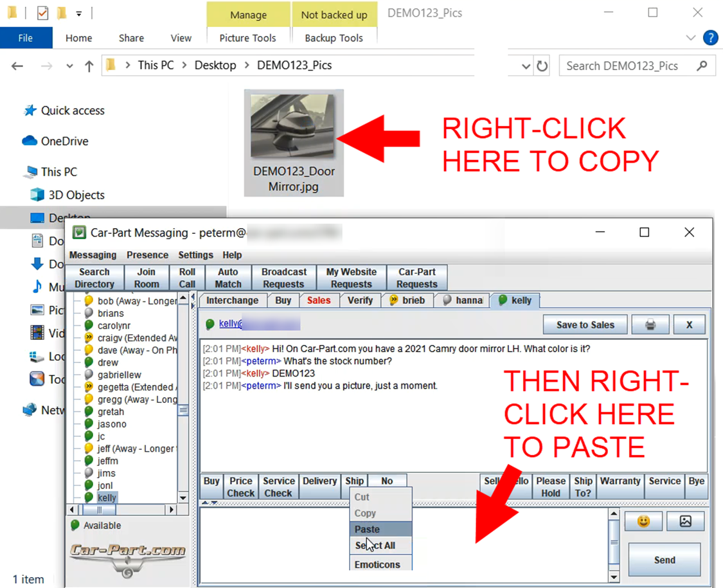Open the Home ribbon tab in Explorer
The height and width of the screenshot is (588, 723).
tap(78, 38)
